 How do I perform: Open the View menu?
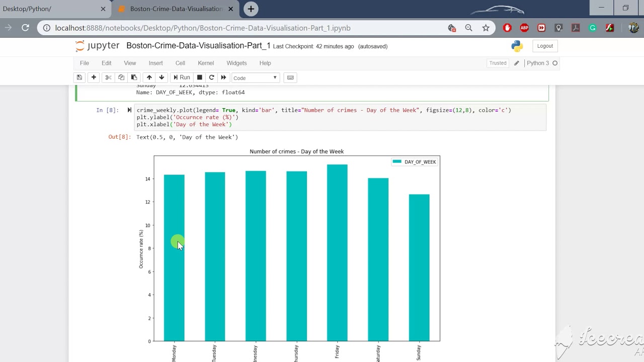coord(130,63)
